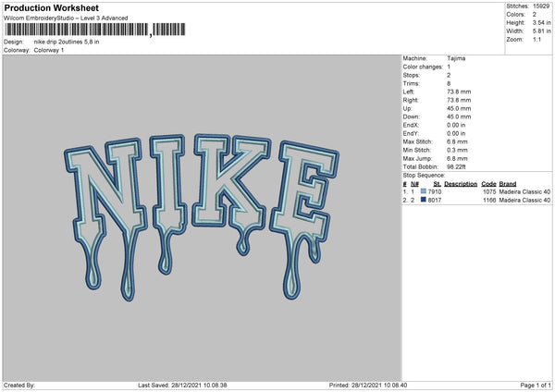Click the dark blue 8017 thread swatch

coord(424,200)
